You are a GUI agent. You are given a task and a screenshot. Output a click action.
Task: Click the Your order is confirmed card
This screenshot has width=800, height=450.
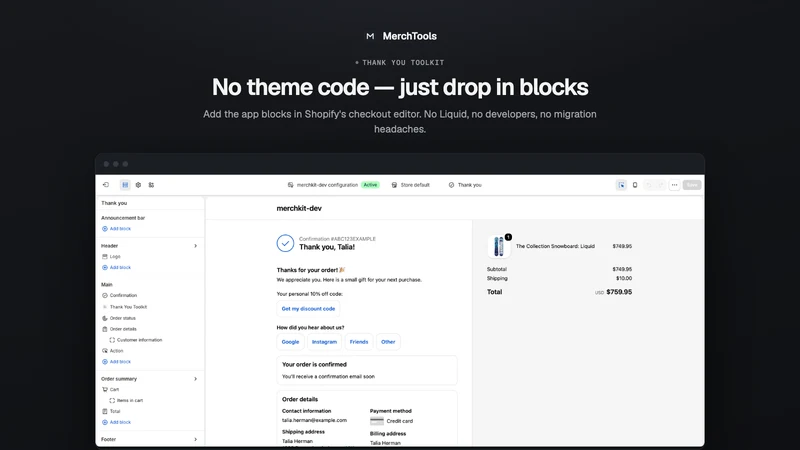(x=367, y=370)
